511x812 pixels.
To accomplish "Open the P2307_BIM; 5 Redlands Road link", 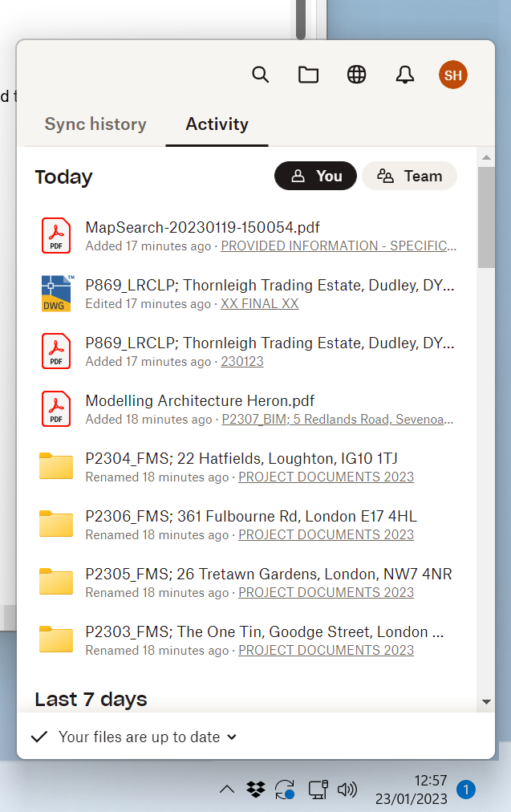I will [x=338, y=419].
